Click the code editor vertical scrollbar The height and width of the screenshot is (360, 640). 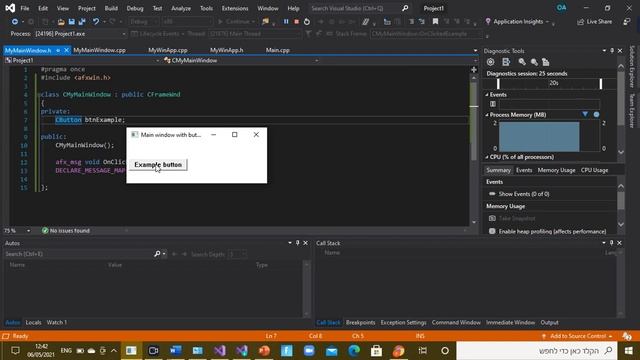pyautogui.click(x=473, y=149)
